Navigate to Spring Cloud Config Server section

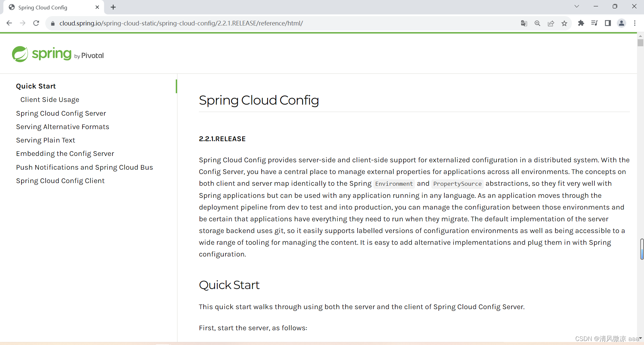pos(61,113)
